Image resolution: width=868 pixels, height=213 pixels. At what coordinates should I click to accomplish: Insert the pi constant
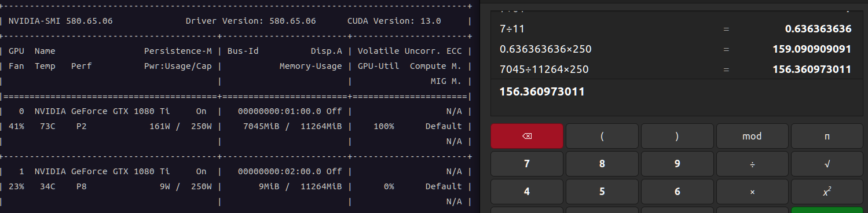click(x=827, y=137)
